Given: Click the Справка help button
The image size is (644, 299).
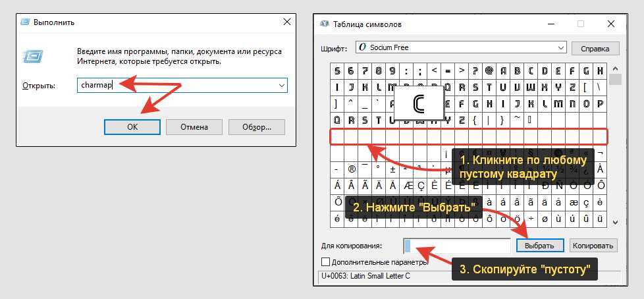Looking at the screenshot, I should tap(595, 48).
